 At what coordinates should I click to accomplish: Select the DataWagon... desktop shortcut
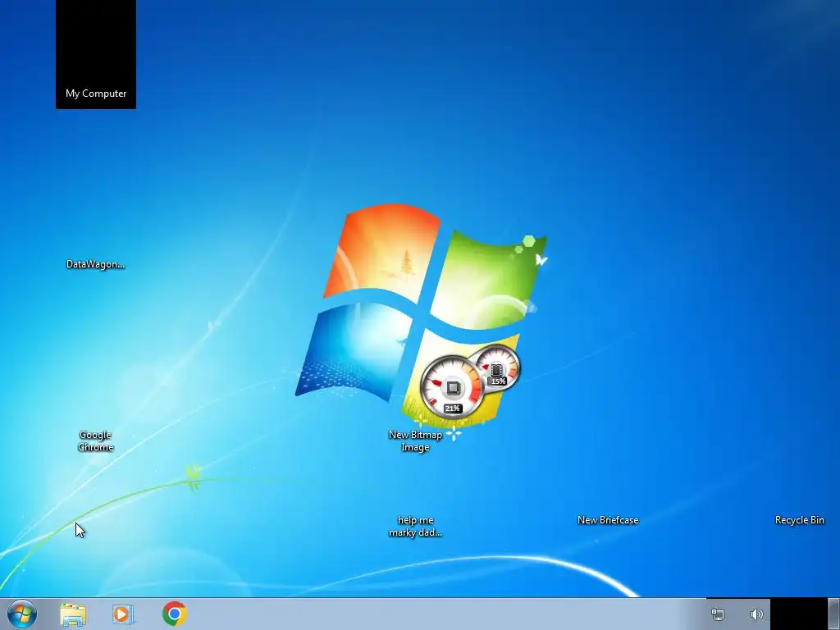[x=95, y=263]
